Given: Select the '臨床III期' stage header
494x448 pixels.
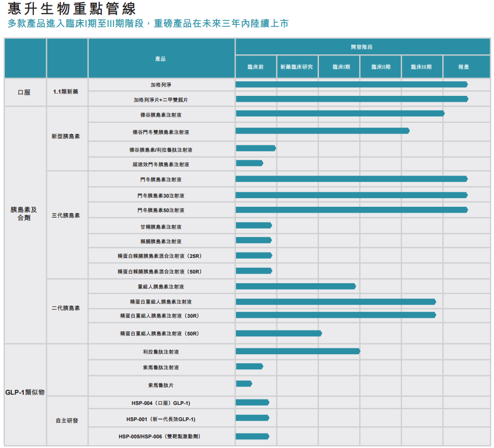Looking at the screenshot, I should 421,67.
